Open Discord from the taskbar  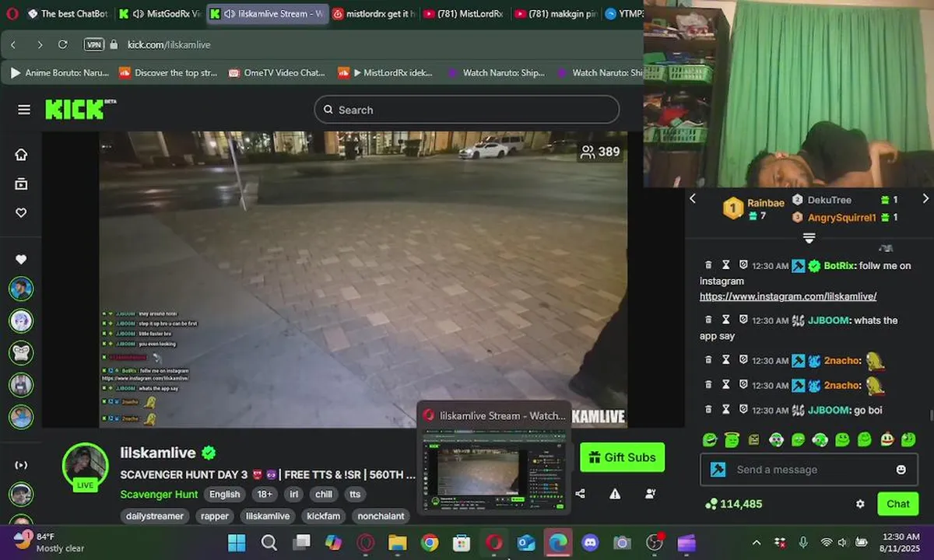(x=590, y=543)
